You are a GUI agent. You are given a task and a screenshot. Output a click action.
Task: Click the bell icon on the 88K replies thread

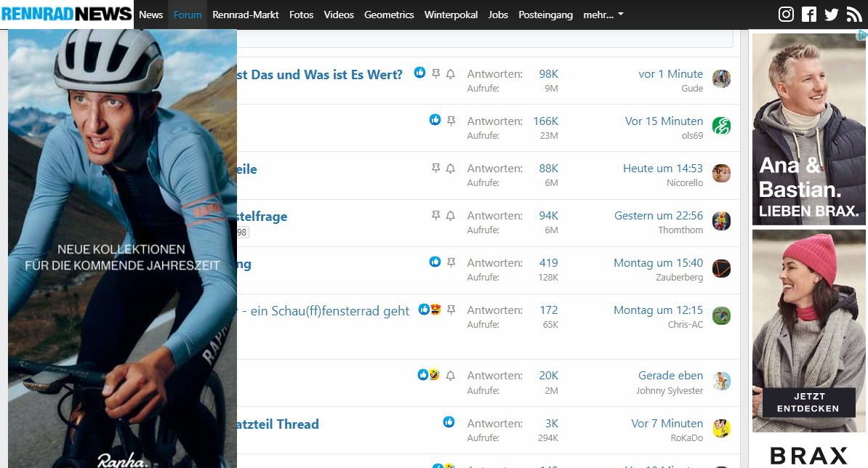coord(450,169)
